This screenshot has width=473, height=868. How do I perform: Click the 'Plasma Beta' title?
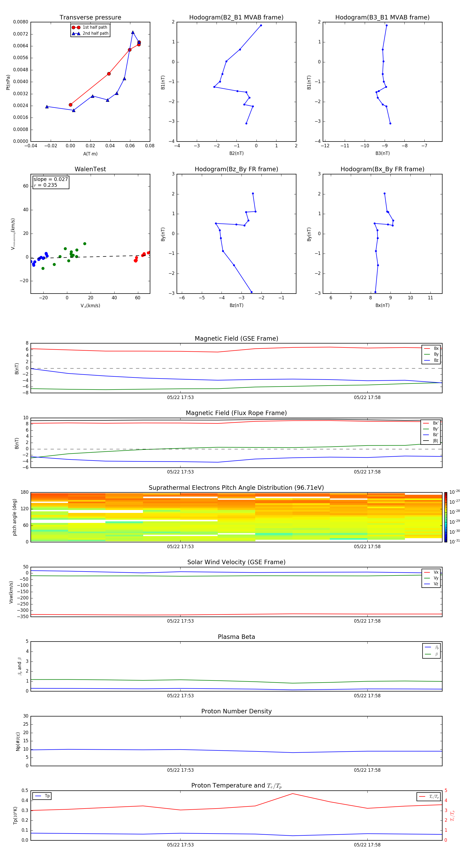click(x=236, y=637)
